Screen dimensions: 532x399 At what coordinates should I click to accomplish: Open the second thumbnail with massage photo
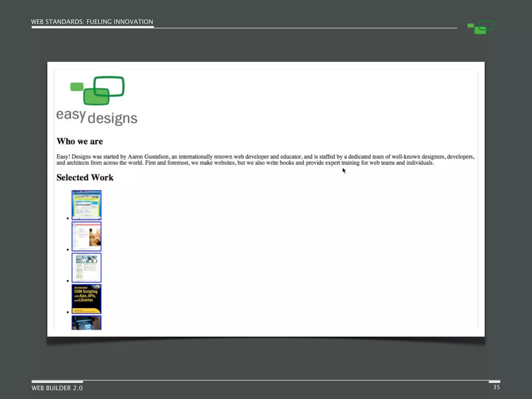pyautogui.click(x=86, y=236)
